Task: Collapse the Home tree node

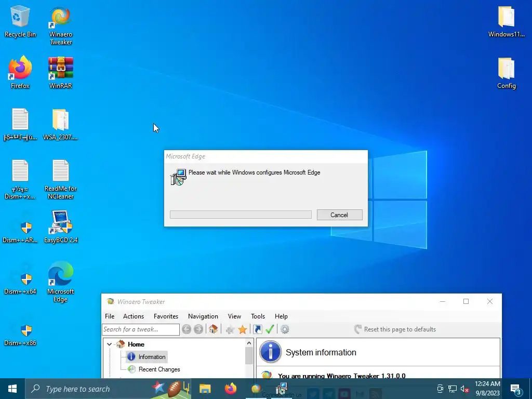Action: coord(109,344)
